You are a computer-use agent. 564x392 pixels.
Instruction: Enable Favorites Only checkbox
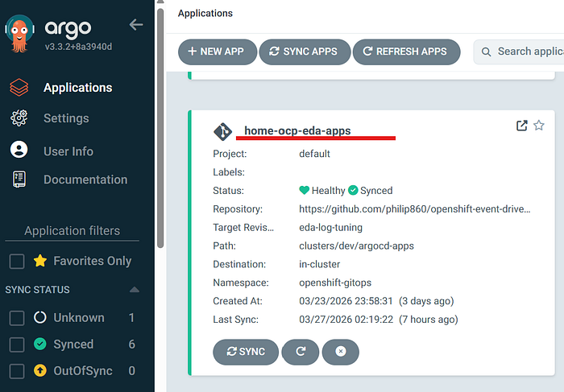point(17,262)
